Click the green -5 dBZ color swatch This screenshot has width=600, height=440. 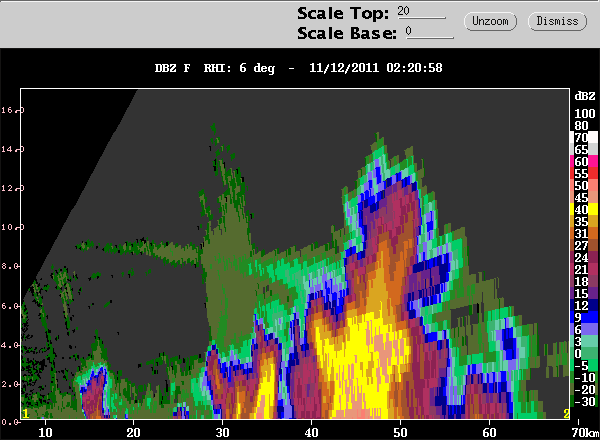click(x=584, y=365)
